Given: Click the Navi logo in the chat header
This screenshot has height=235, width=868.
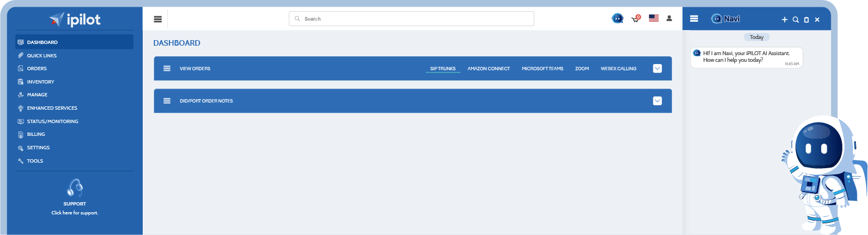Looking at the screenshot, I should tap(725, 19).
